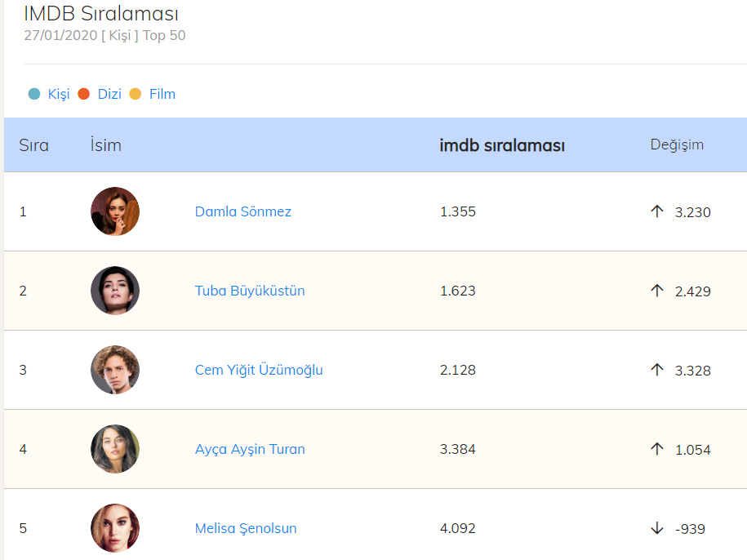Open Tuba Büyüküstün profile link

250,291
